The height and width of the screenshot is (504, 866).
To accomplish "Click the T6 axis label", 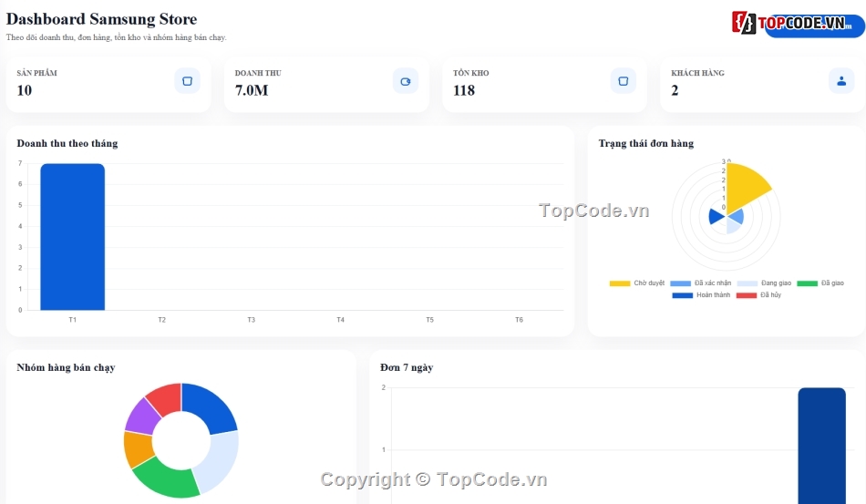I will point(520,320).
